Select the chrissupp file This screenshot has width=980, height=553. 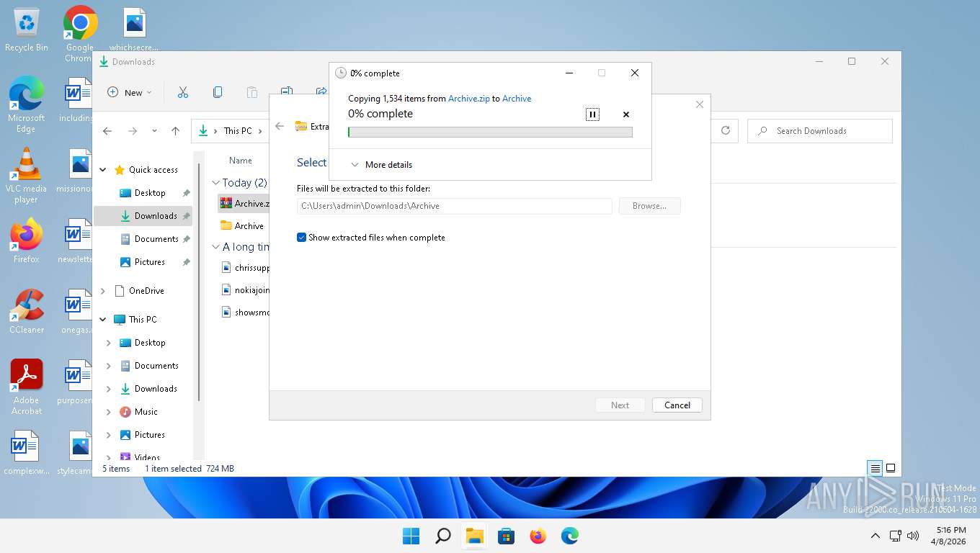tap(245, 268)
